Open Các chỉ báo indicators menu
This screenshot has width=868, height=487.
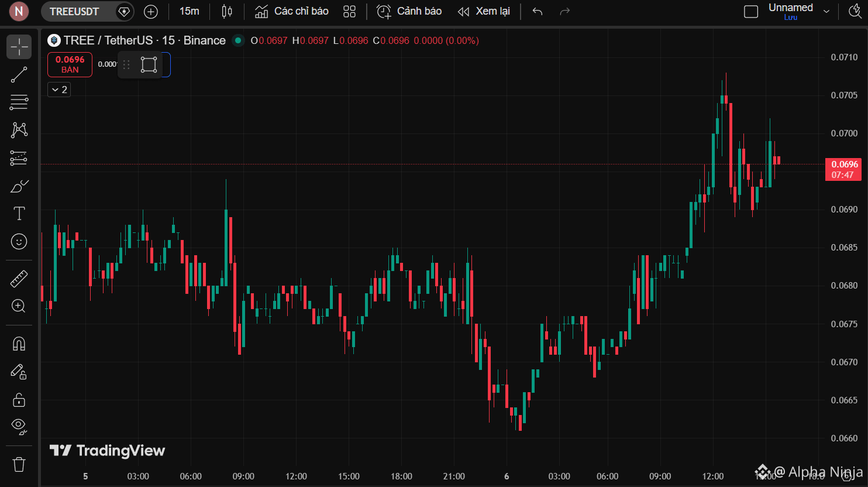click(292, 11)
